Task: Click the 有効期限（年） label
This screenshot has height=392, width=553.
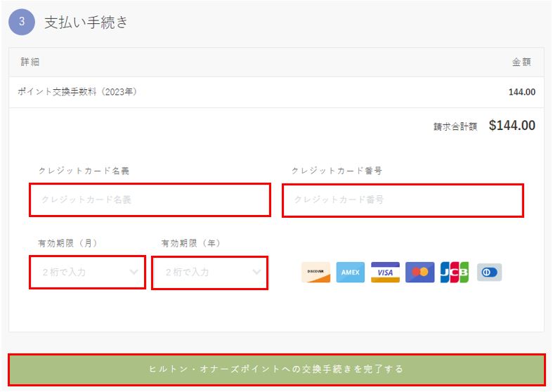Action: point(191,243)
